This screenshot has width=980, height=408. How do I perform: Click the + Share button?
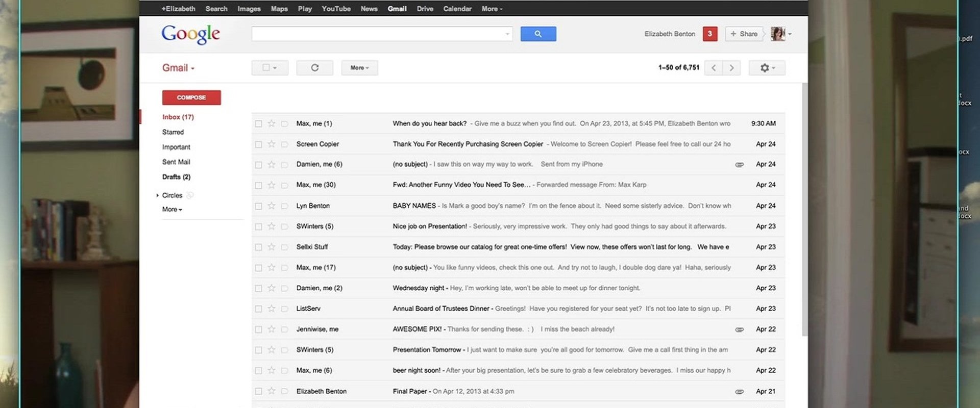pos(744,34)
